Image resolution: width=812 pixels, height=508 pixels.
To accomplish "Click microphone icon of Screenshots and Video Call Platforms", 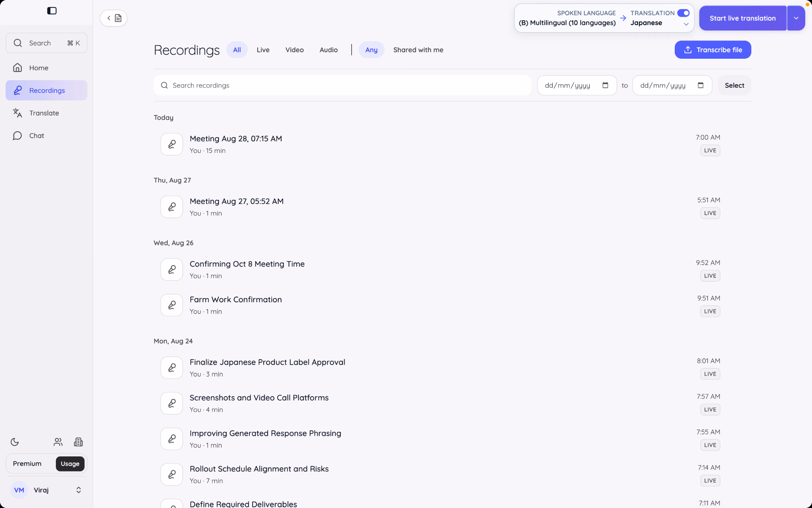I will pos(172,403).
